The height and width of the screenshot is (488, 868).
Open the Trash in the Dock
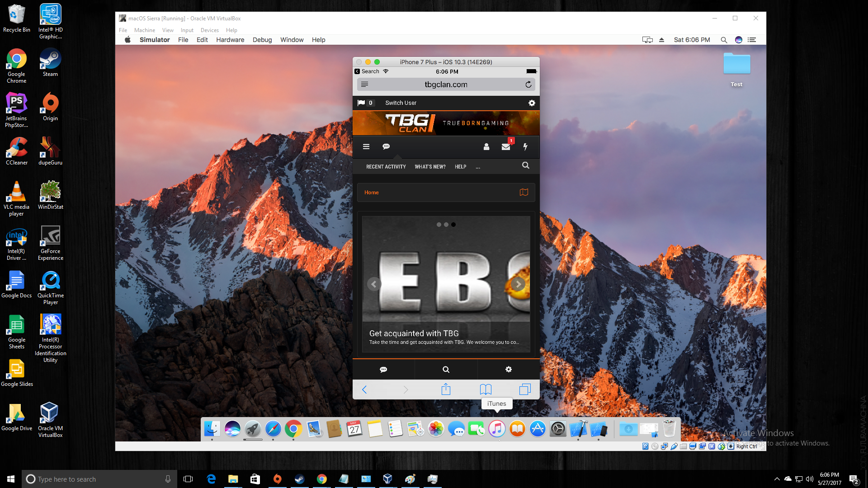coord(669,429)
